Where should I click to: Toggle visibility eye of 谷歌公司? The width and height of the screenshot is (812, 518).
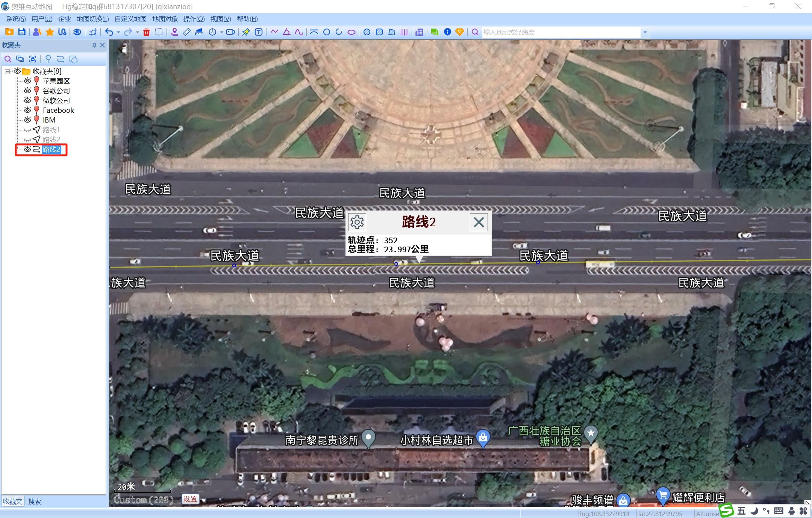point(27,91)
